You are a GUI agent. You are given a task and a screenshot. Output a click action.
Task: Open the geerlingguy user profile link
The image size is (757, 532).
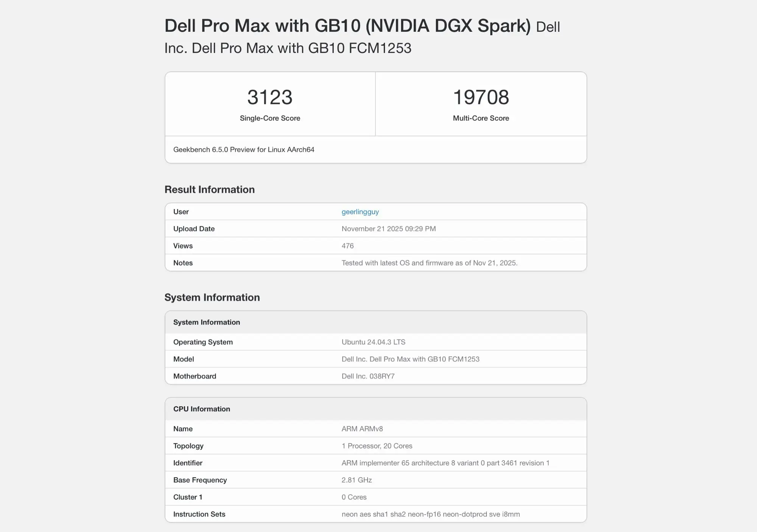[x=360, y=212]
